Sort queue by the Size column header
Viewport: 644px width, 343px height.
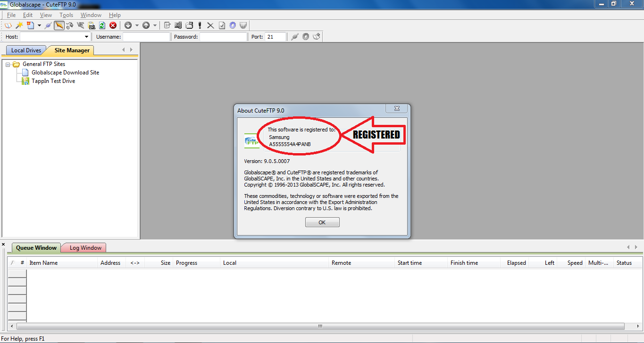(159, 263)
